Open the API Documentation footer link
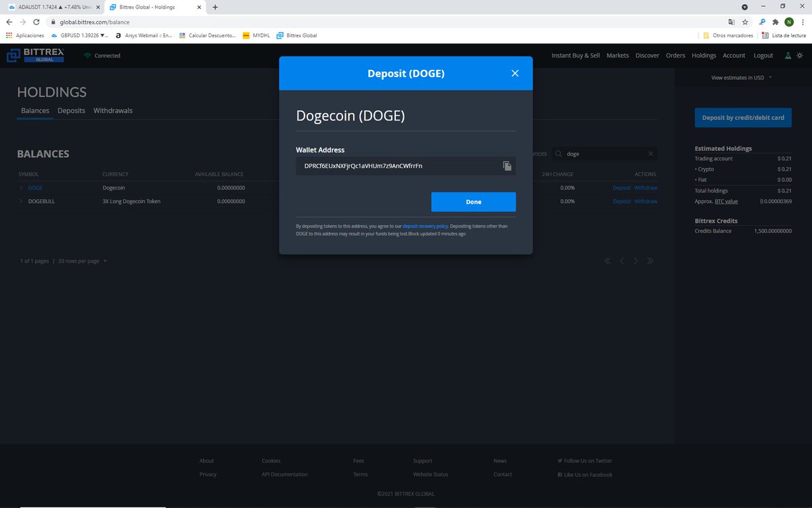Viewport: 812px width, 508px height. click(x=284, y=474)
